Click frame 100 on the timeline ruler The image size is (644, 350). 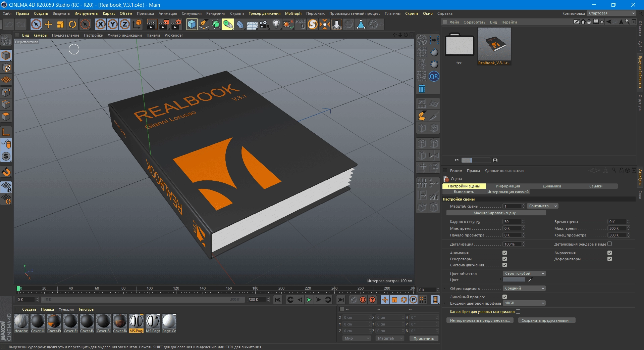coord(150,289)
